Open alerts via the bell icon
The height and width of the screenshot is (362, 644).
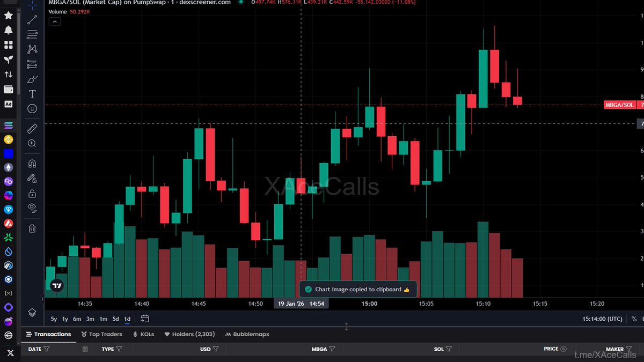pyautogui.click(x=8, y=30)
